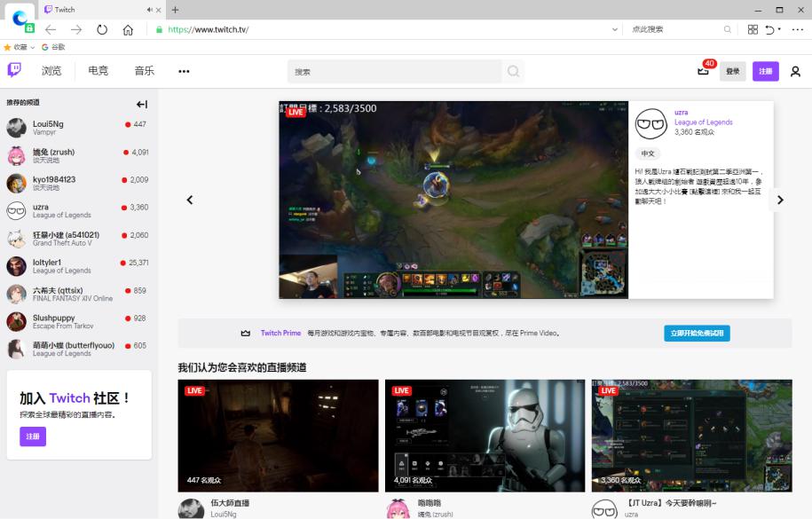Open the user account avatar icon
Image resolution: width=812 pixels, height=519 pixels.
(795, 72)
